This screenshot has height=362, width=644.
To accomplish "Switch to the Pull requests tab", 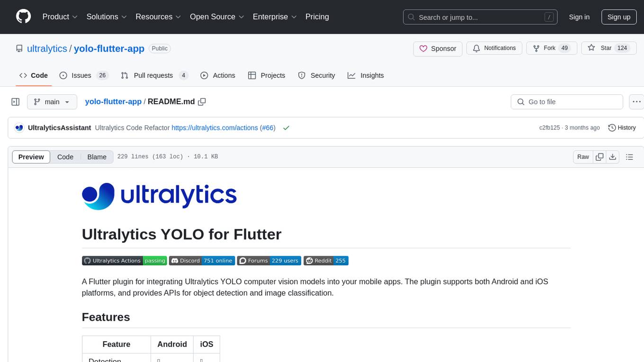I will [x=154, y=75].
